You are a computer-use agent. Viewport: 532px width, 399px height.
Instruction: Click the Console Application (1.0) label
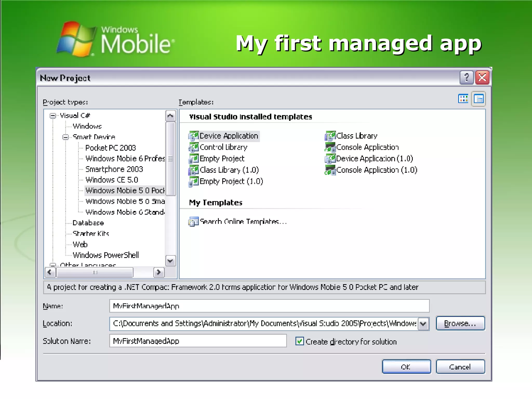[377, 170]
